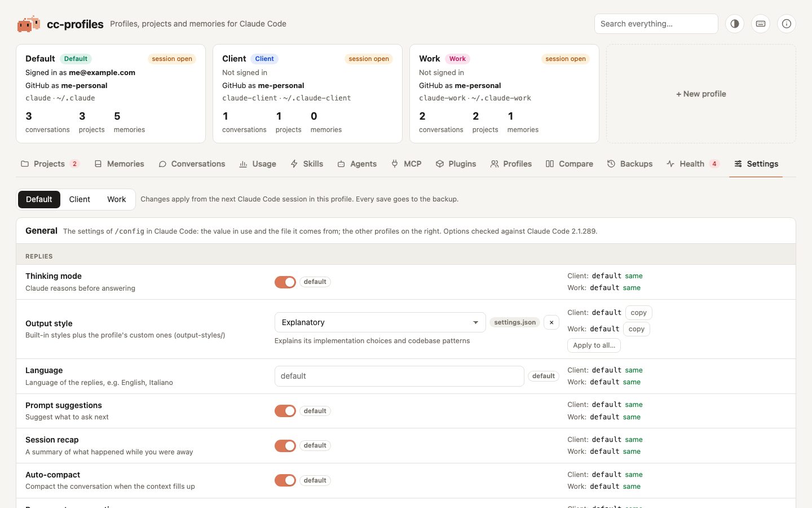Screen dimensions: 812x508
Task: Create a new profile with + New profile
Action: (701, 94)
